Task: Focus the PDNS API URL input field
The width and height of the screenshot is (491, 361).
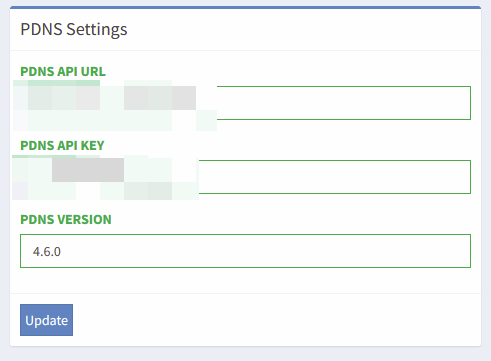Action: coord(245,103)
